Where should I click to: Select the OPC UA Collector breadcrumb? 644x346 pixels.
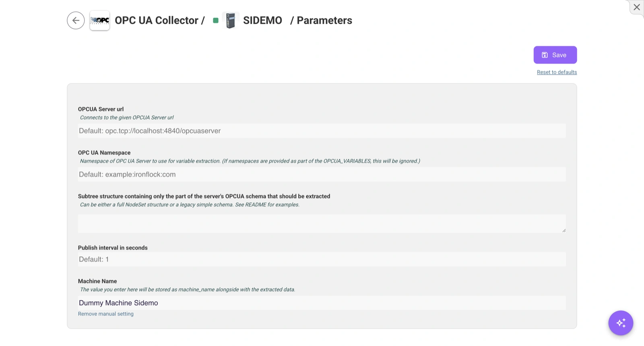pos(157,21)
